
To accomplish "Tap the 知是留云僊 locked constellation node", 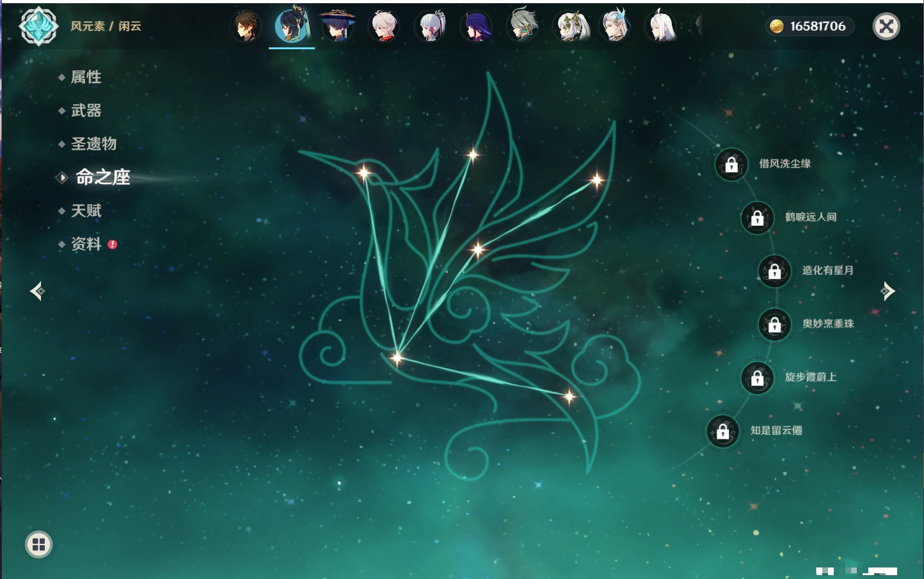I will click(723, 432).
